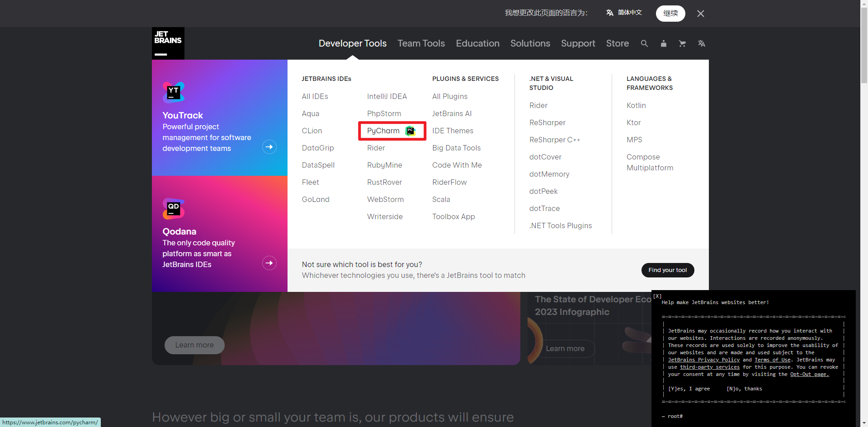Click [Y]es, I agree in terminal popup
This screenshot has height=427, width=868.
[689, 389]
